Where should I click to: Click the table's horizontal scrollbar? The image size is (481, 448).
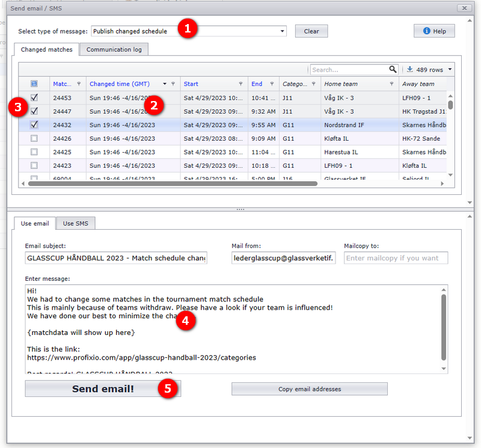point(173,183)
